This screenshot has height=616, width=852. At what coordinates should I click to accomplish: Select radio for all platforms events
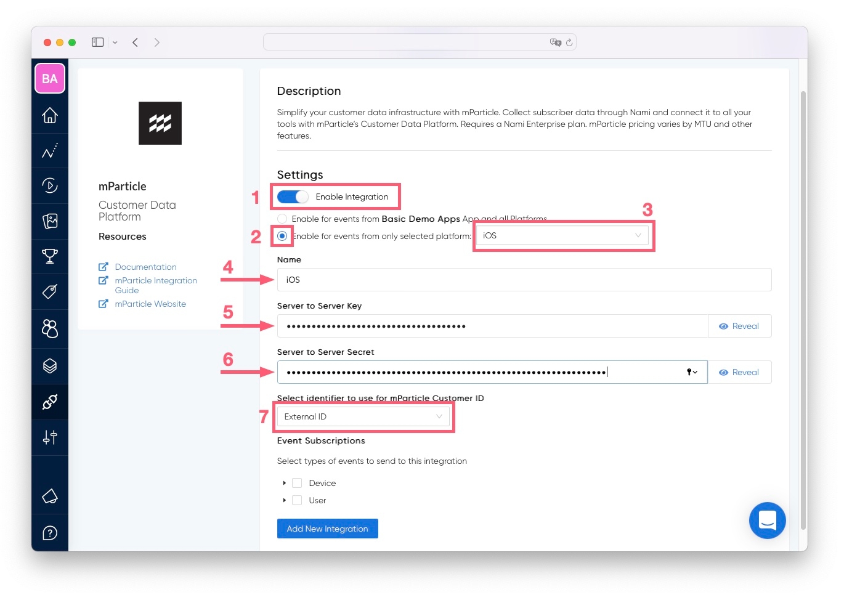(282, 219)
